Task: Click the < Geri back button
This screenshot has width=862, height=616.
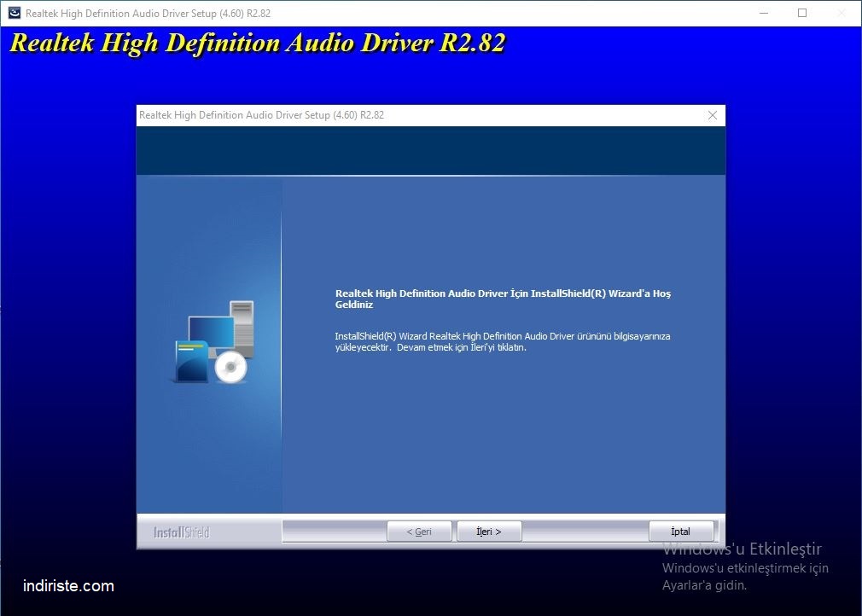Action: coord(419,532)
